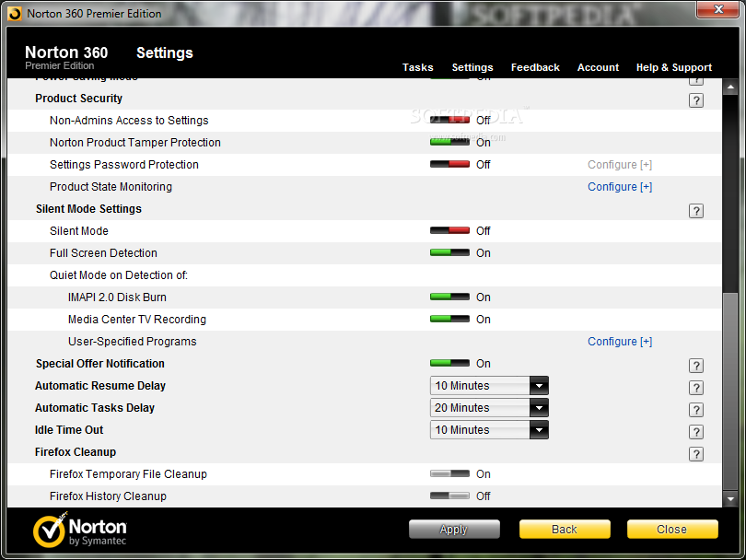Configure Settings Password Protection

click(620, 165)
